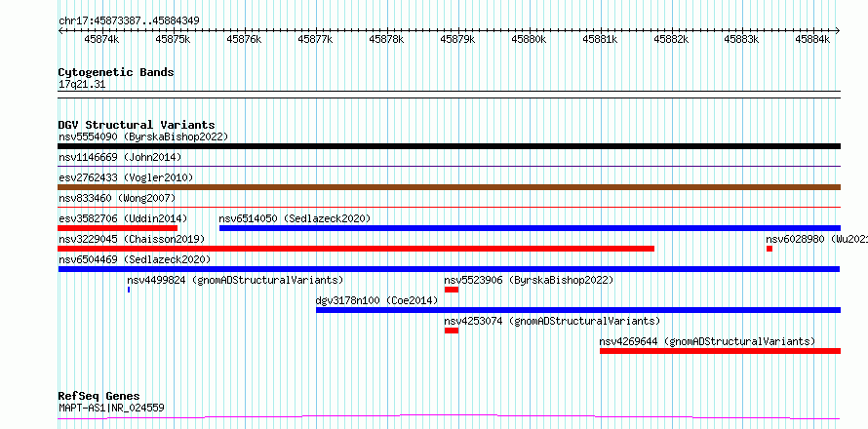Click the left arrowhead of the ruler
This screenshot has width=868, height=429.
pos(60,30)
